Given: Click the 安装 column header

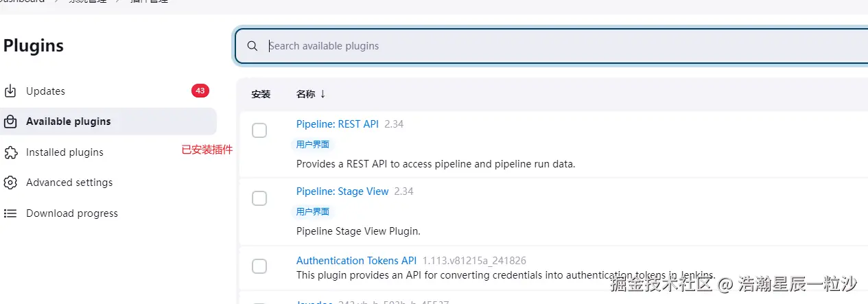Looking at the screenshot, I should pyautogui.click(x=261, y=94).
